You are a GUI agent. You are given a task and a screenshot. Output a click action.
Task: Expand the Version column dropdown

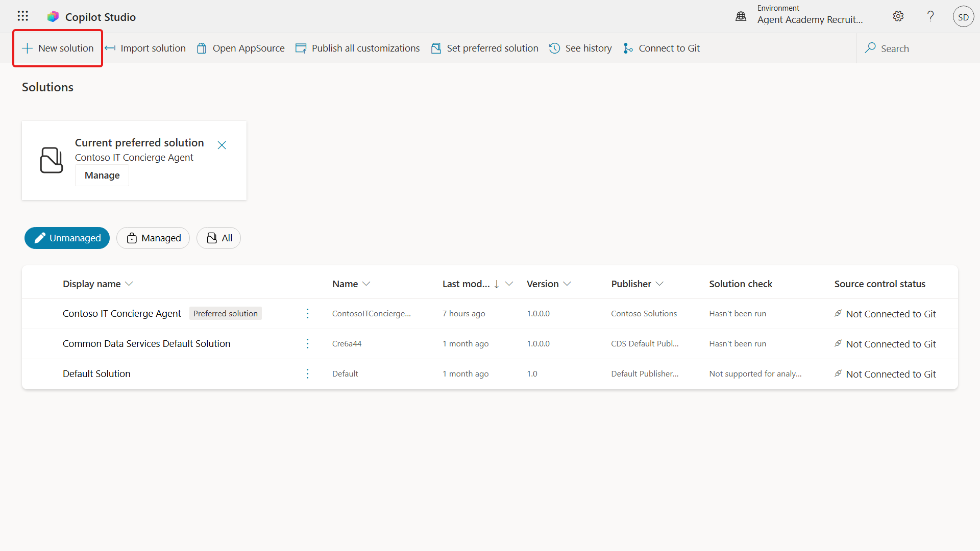click(x=567, y=284)
